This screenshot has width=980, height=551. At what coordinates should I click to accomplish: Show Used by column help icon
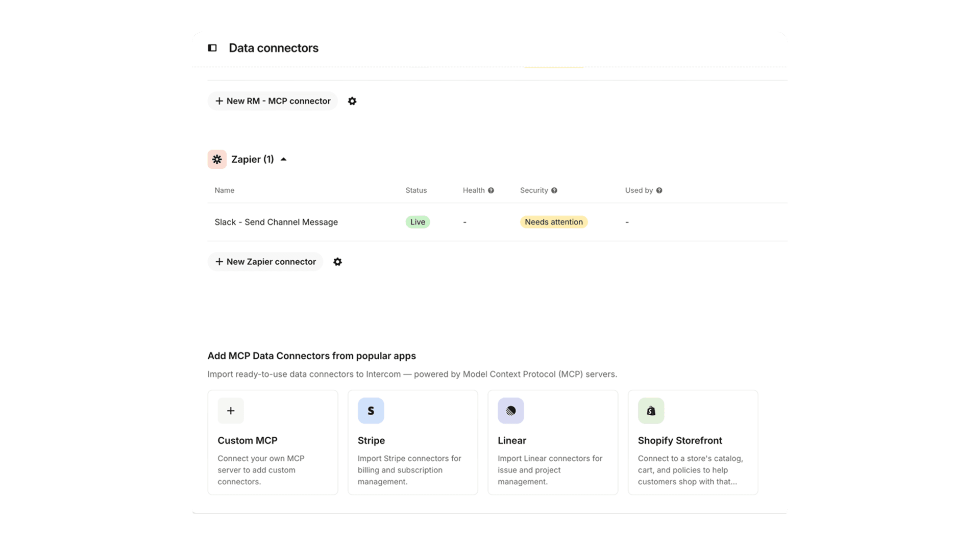pyautogui.click(x=659, y=190)
